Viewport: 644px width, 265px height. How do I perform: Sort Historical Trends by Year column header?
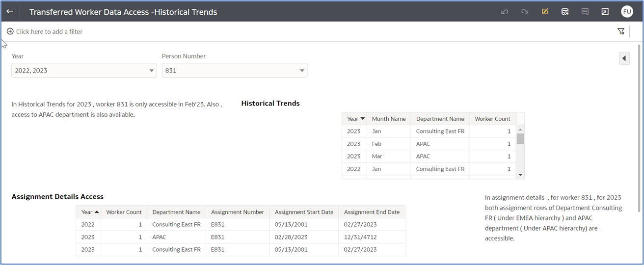pyautogui.click(x=355, y=119)
